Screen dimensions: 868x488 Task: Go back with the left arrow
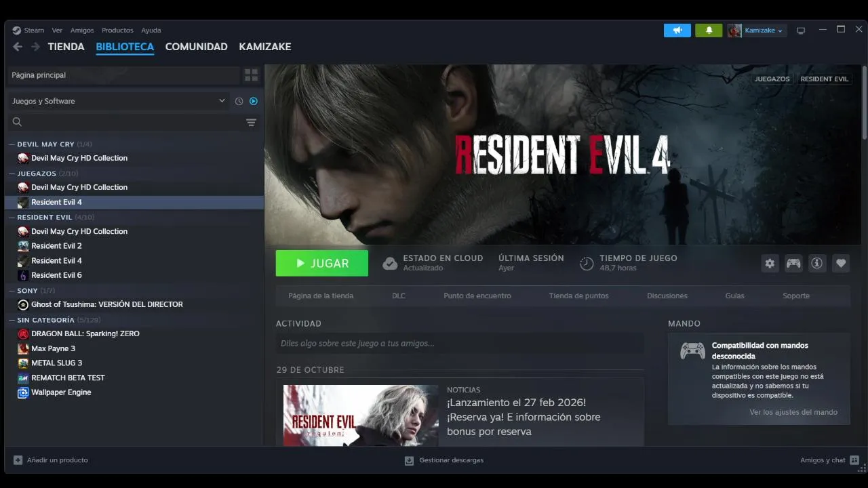tap(18, 47)
